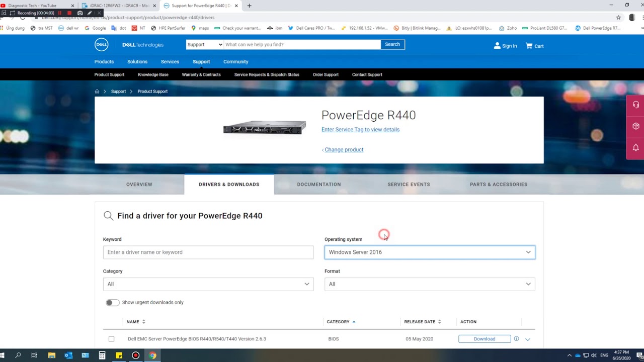Click the Change product link
Viewport: 644px width, 362px height.
[x=344, y=150]
